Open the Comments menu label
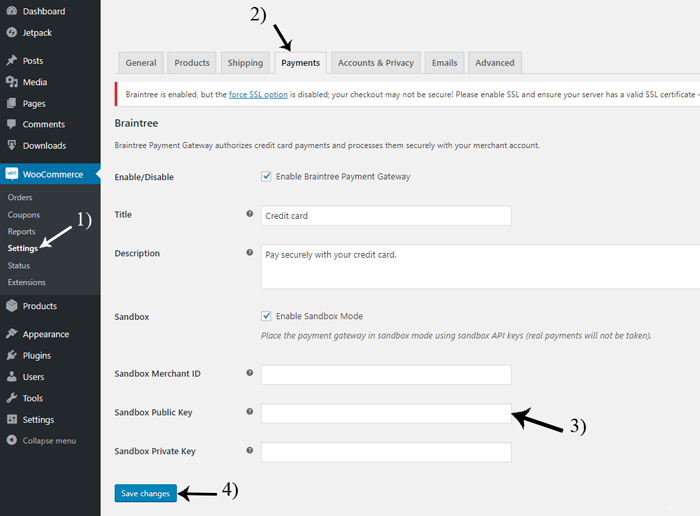The height and width of the screenshot is (516, 700). (x=44, y=125)
